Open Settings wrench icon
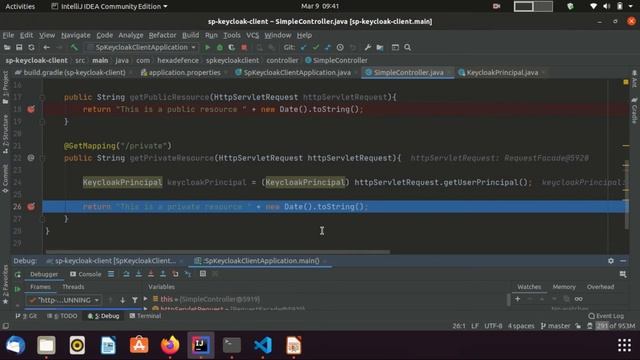The height and width of the screenshot is (360, 640). point(367,47)
